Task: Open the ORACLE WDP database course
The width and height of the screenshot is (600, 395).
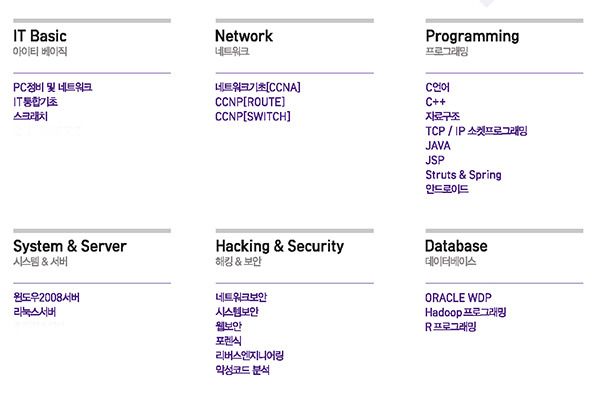Action: [458, 297]
